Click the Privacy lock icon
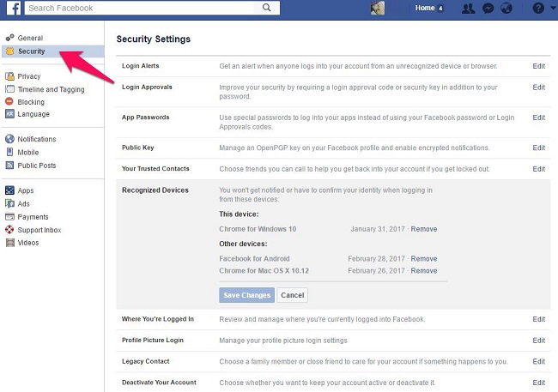 [9, 76]
